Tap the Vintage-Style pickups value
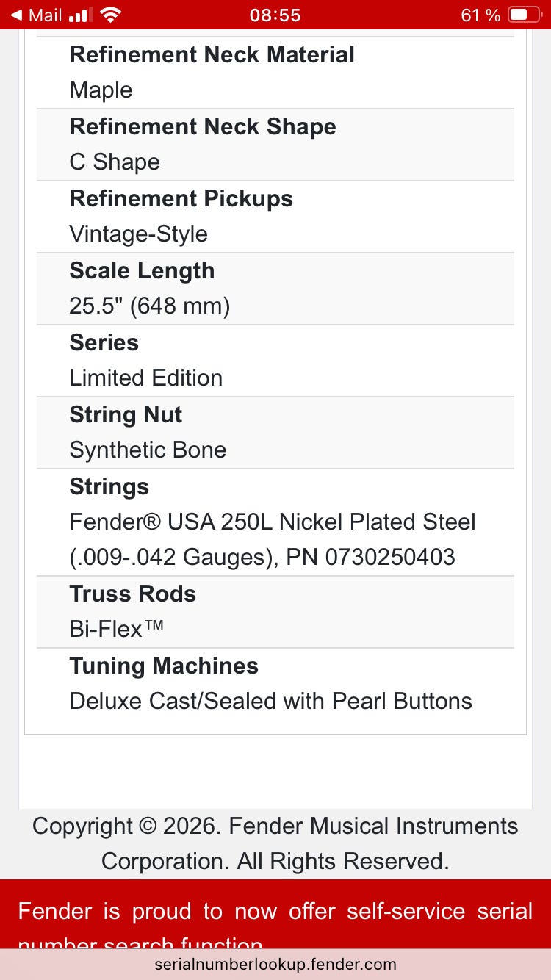The height and width of the screenshot is (980, 551). pyautogui.click(x=138, y=234)
